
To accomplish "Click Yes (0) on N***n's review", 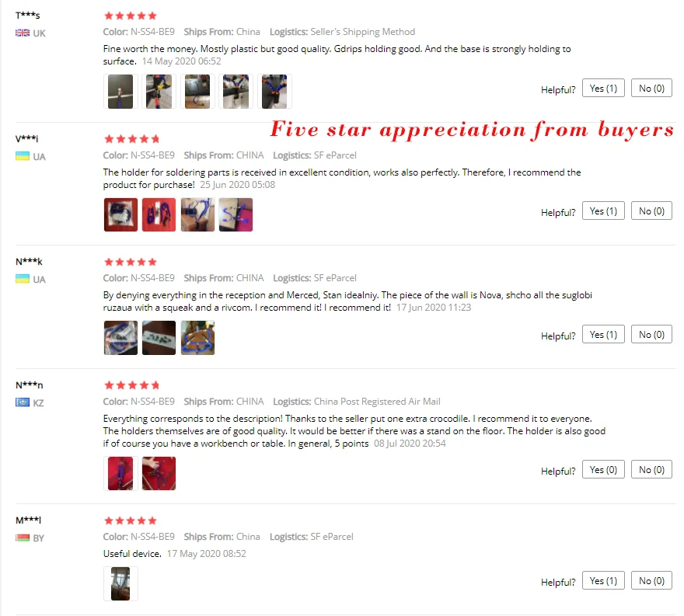I will (603, 469).
